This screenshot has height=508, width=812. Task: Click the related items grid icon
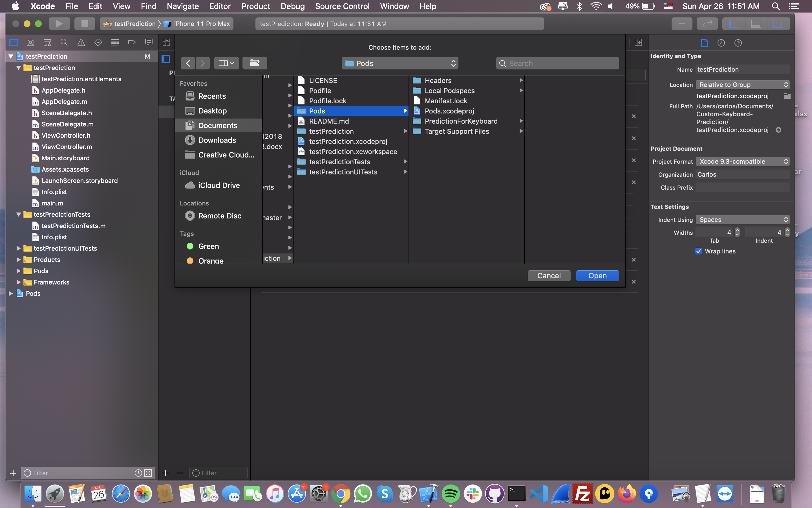click(x=166, y=42)
